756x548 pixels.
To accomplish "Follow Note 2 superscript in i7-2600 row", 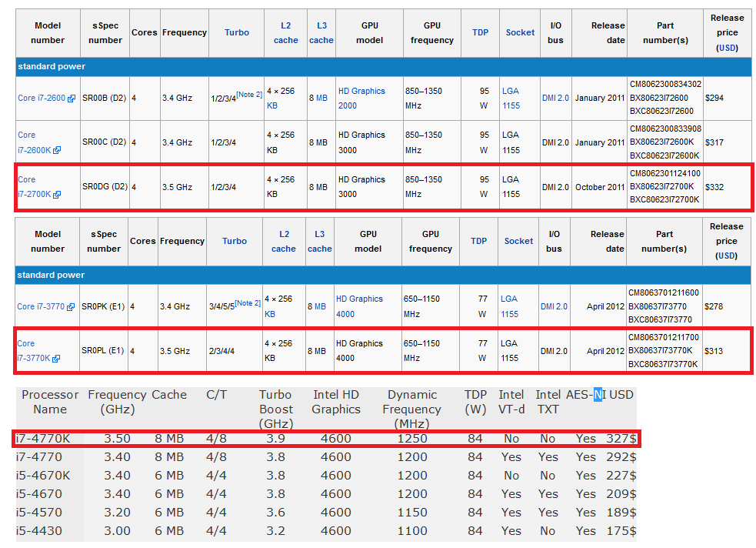I will coord(249,95).
